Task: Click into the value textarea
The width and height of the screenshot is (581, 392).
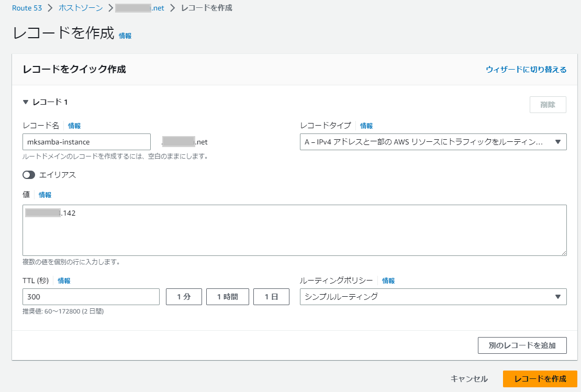Action: [x=295, y=230]
